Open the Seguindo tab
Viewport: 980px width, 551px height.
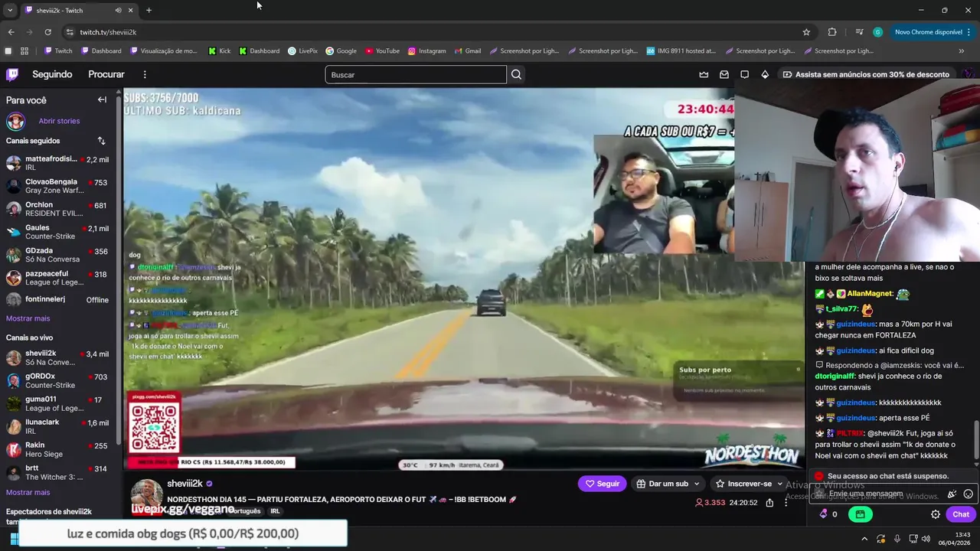click(x=52, y=74)
